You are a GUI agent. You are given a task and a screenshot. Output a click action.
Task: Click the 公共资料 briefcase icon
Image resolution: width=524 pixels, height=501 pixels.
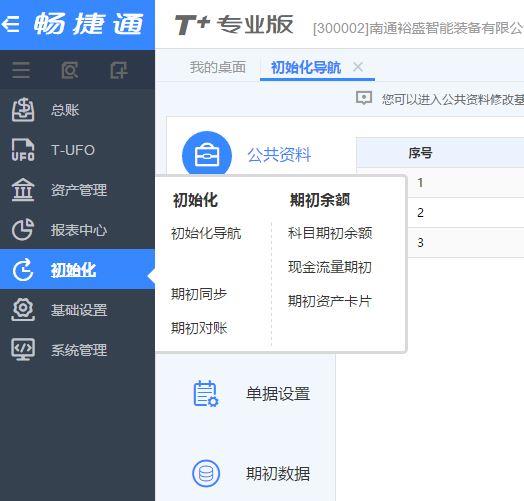point(207,156)
